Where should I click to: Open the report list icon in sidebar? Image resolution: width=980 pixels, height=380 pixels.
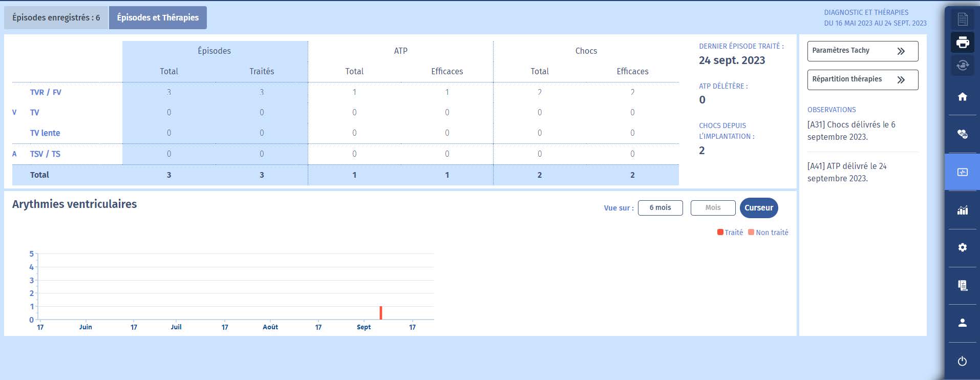click(963, 285)
